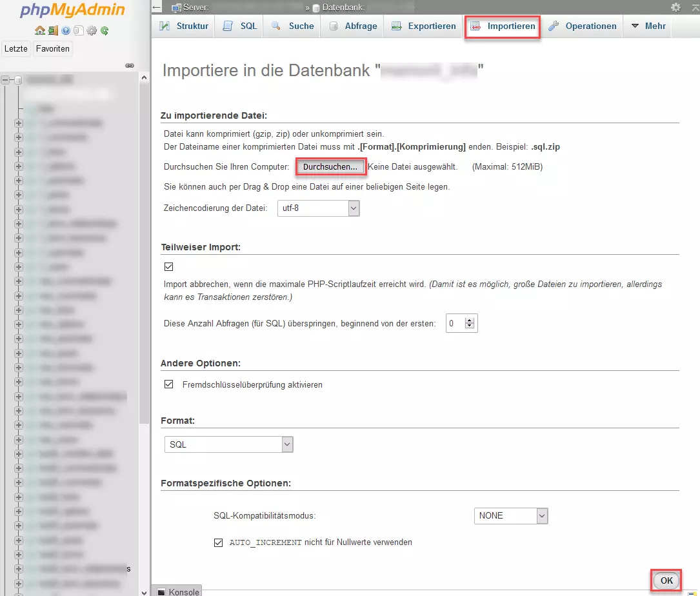Reload navigation panel with green refresh icon
Image resolution: width=700 pixels, height=596 pixels.
[105, 30]
